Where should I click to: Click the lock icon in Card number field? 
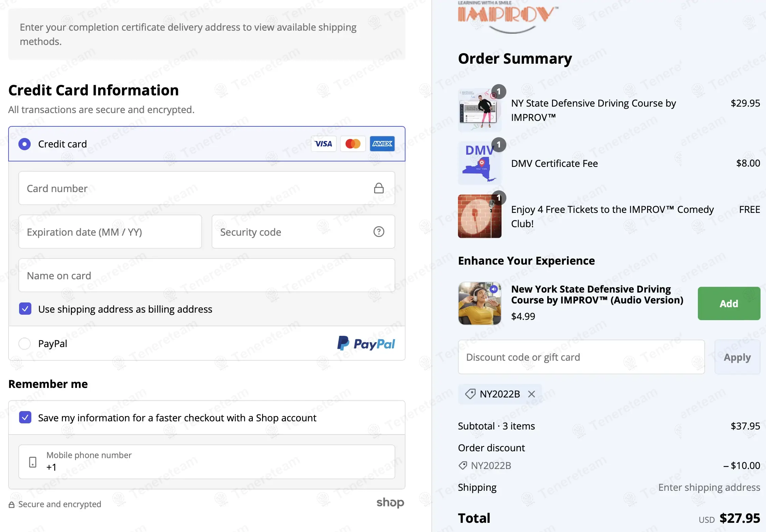[379, 188]
